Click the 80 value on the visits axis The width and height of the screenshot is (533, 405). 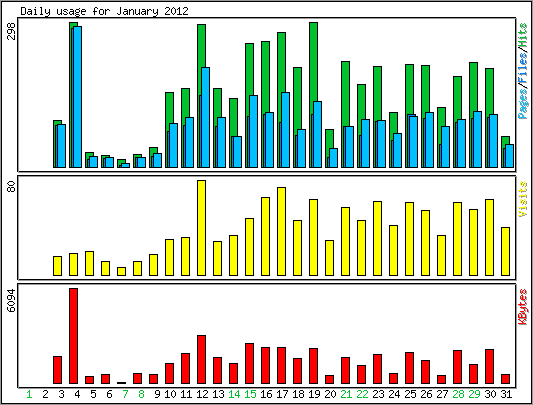click(11, 187)
